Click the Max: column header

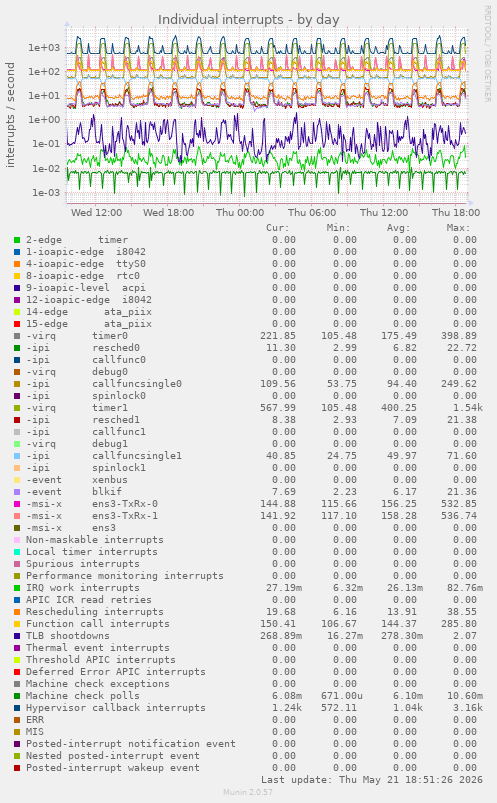click(x=458, y=228)
